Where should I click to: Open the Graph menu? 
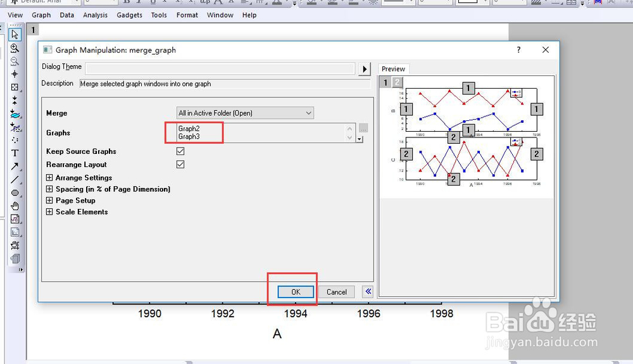[x=41, y=15]
